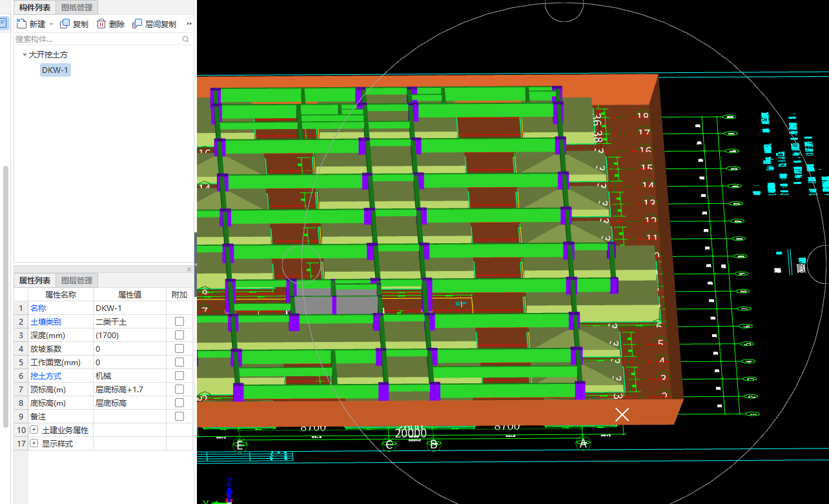Image resolution: width=829 pixels, height=504 pixels.
Task: Click the axis label E bubble
Action: [x=240, y=444]
